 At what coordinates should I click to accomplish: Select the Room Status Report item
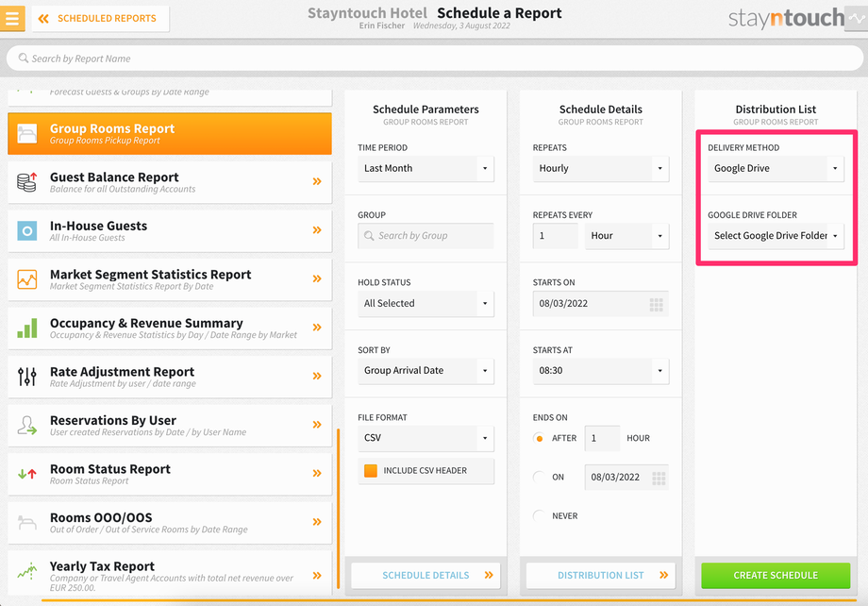pos(170,474)
